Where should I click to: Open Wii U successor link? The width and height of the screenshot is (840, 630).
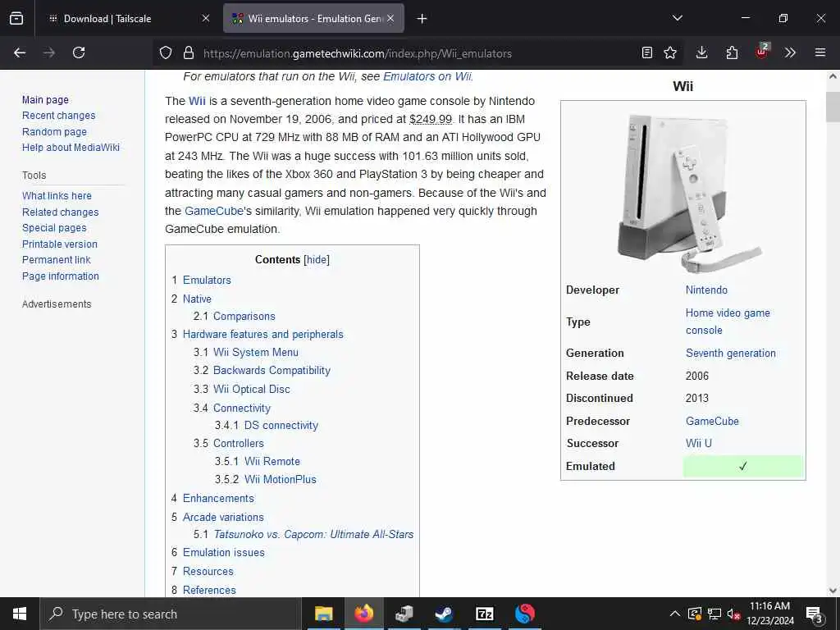699,443
